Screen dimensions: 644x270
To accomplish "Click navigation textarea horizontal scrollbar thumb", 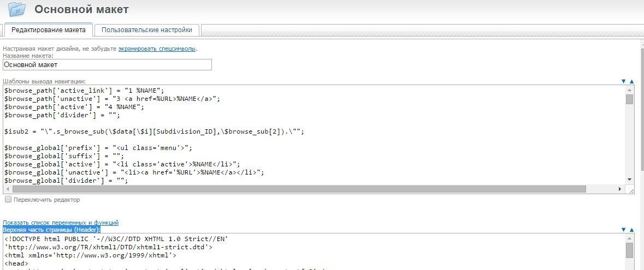I will [x=299, y=189].
